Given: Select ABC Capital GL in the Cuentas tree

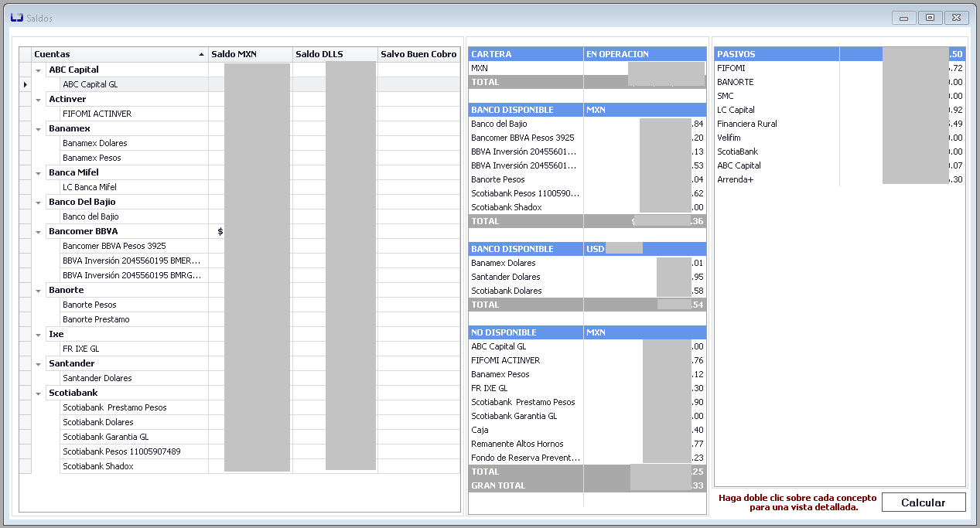Looking at the screenshot, I should pyautogui.click(x=90, y=84).
